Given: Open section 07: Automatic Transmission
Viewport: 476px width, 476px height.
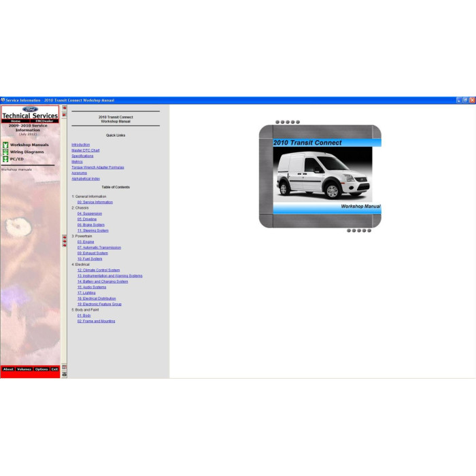Looking at the screenshot, I should [x=99, y=248].
